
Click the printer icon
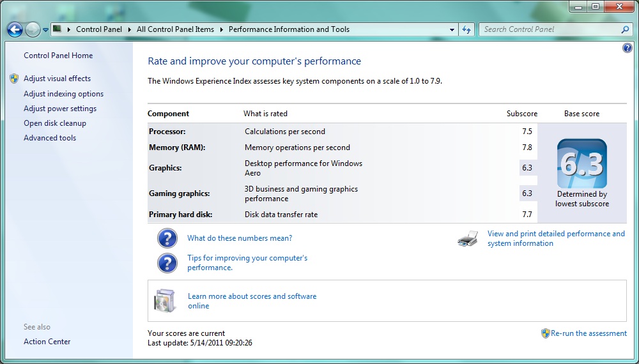[468, 239]
